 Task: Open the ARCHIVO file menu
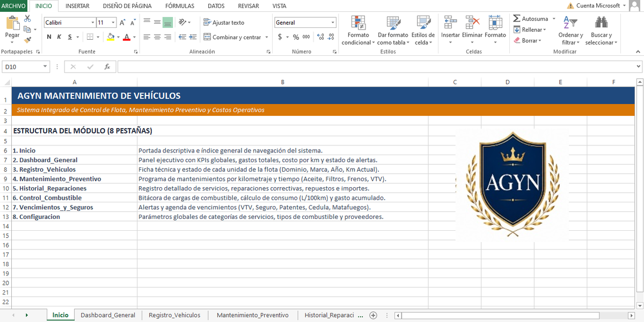pyautogui.click(x=13, y=6)
